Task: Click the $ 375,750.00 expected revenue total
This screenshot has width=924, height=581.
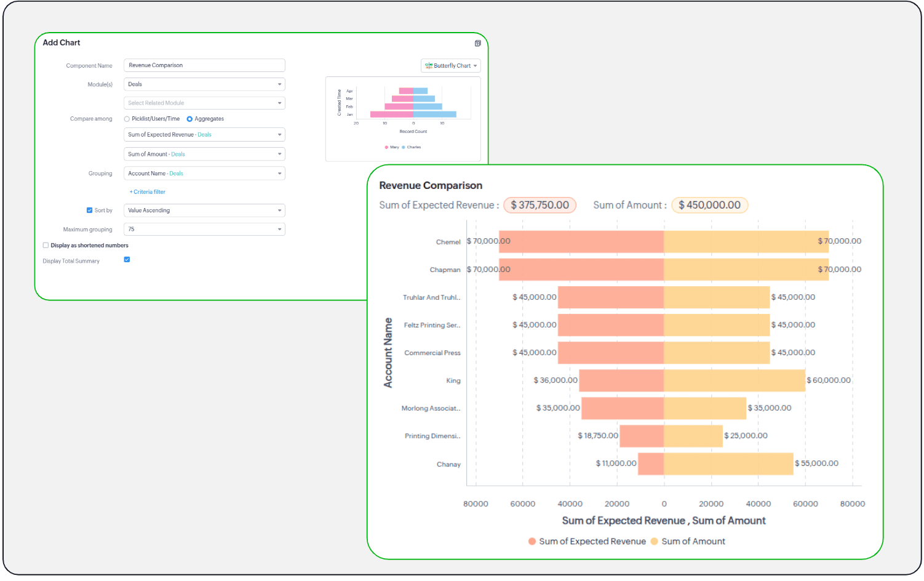Action: (540, 205)
